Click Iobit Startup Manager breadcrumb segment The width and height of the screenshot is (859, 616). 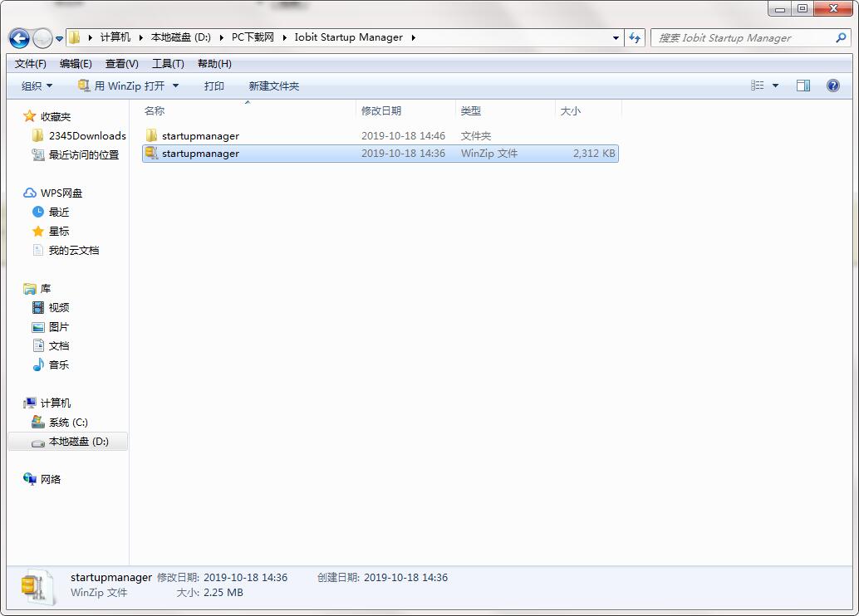click(348, 37)
